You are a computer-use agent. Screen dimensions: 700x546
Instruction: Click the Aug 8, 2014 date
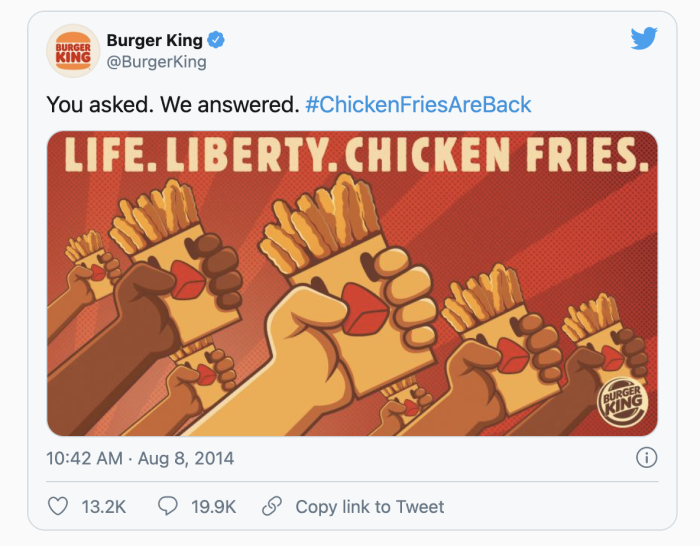(x=186, y=458)
